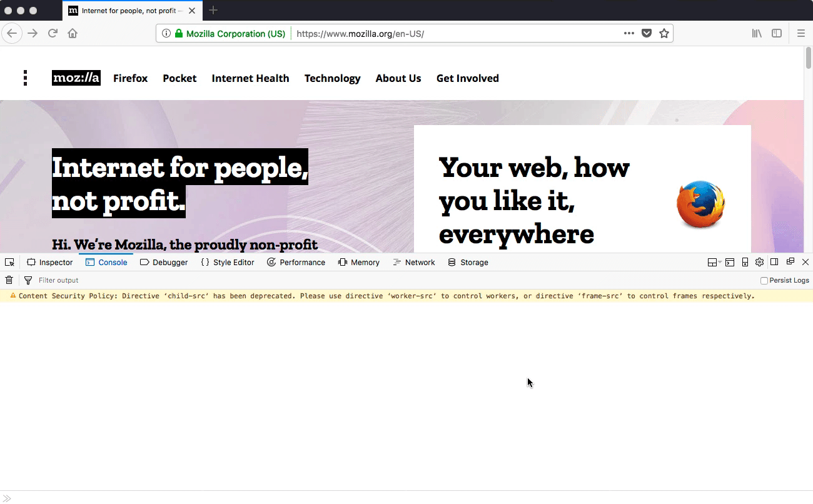Screen dimensions: 813x504
Task: Open developer tools in separate window
Action: tap(790, 262)
